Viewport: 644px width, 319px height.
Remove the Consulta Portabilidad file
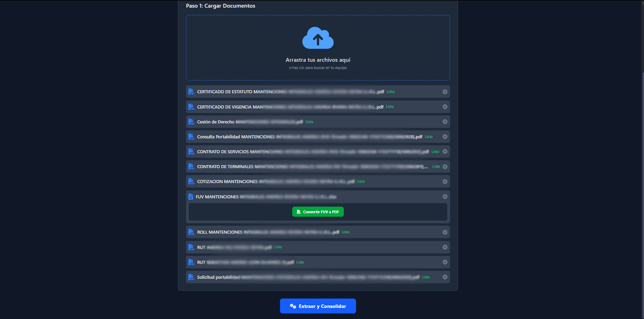445,137
